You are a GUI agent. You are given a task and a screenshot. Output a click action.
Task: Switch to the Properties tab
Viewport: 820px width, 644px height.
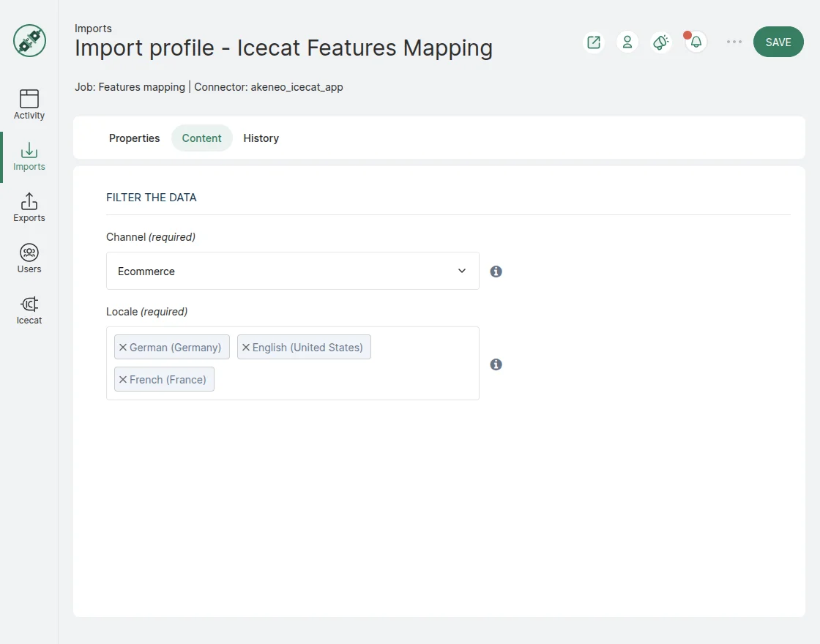(134, 138)
